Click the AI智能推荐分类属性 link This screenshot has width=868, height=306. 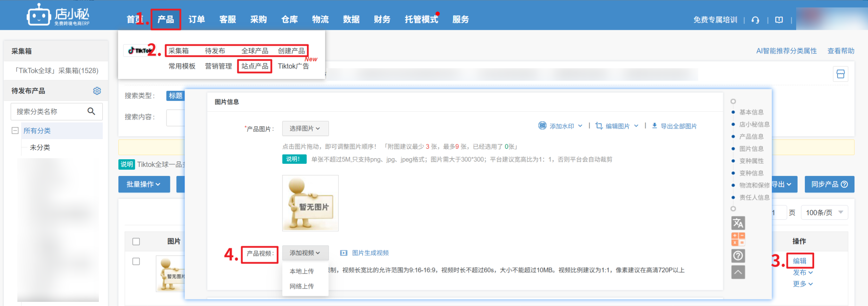[786, 51]
